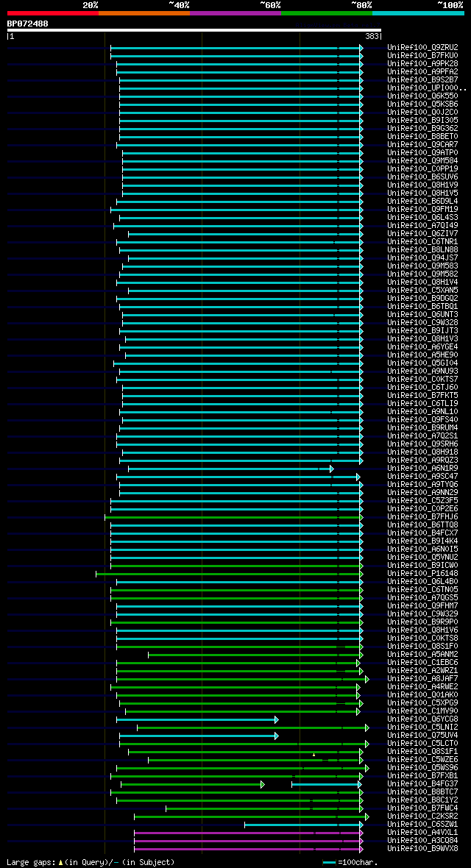The image size is (471, 868).
Task: Click the white query sequence bar
Action: pos(194,30)
